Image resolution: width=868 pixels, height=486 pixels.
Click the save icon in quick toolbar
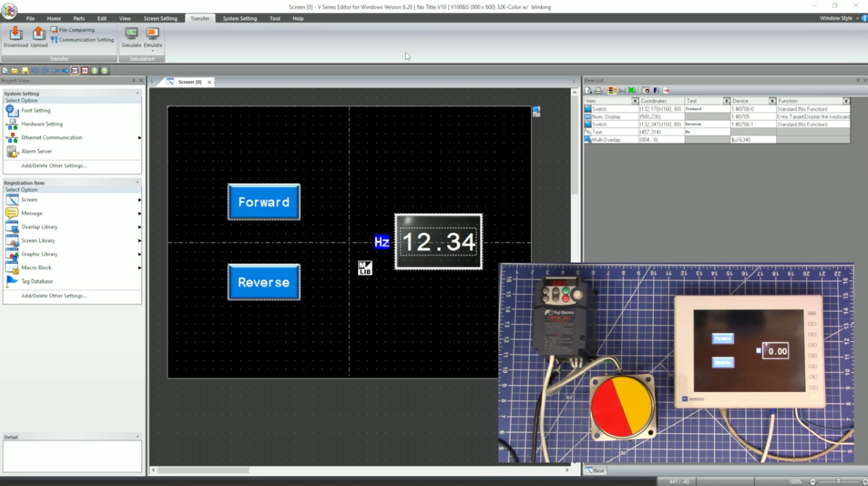coord(25,71)
